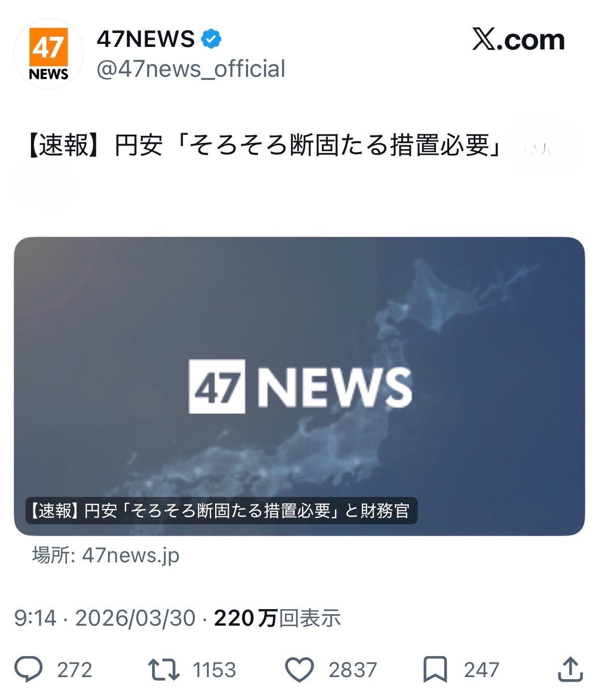Viewport: 599px width, 700px height.
Task: Click the 9:14 timestamp
Action: pos(35,618)
